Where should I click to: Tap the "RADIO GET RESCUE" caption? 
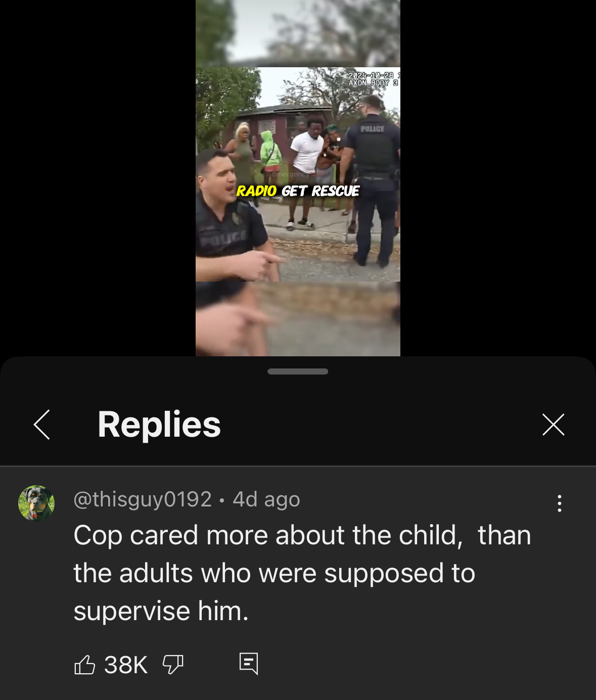(x=298, y=191)
